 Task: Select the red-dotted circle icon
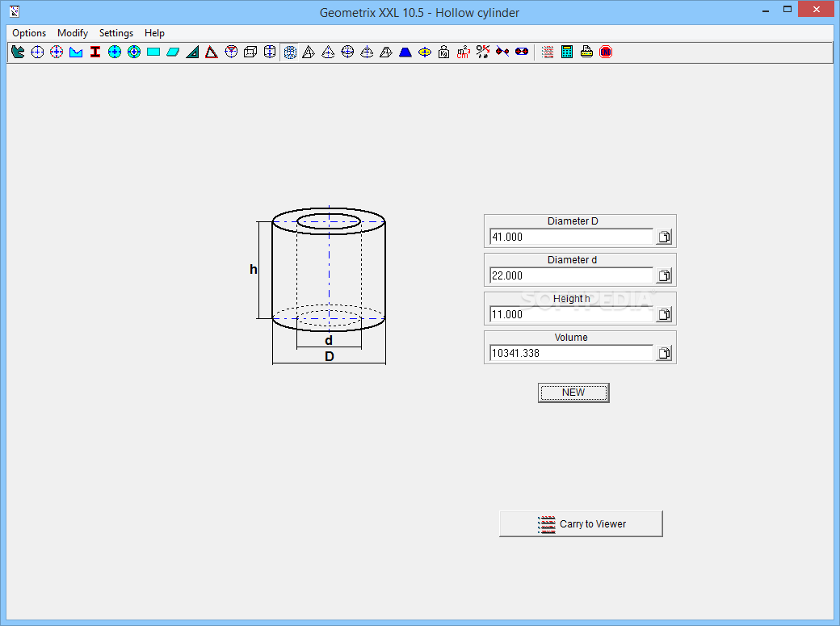click(x=57, y=52)
